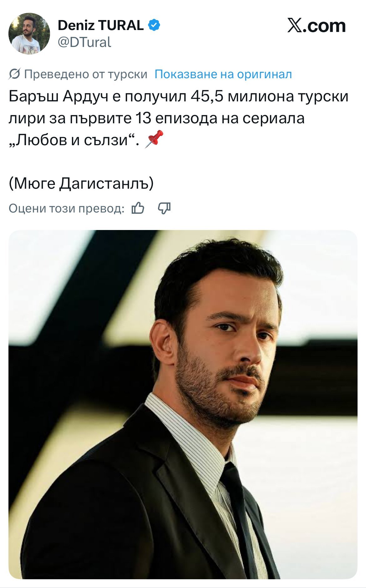366x588 pixels.
Task: Click the „Любов и сълзи“ series title
Action: 74,140
